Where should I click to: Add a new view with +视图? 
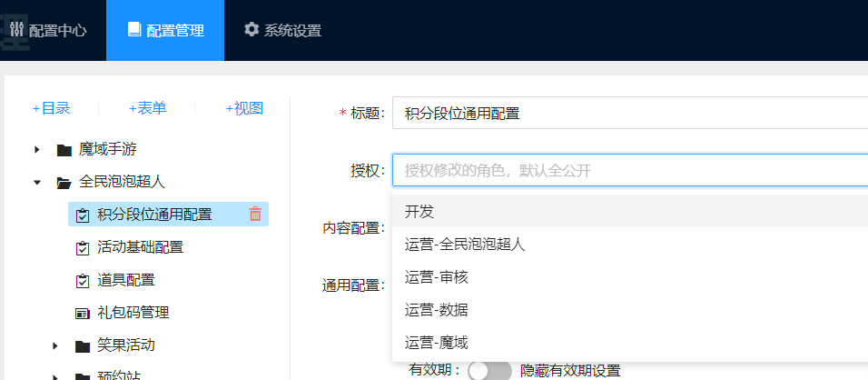click(244, 108)
